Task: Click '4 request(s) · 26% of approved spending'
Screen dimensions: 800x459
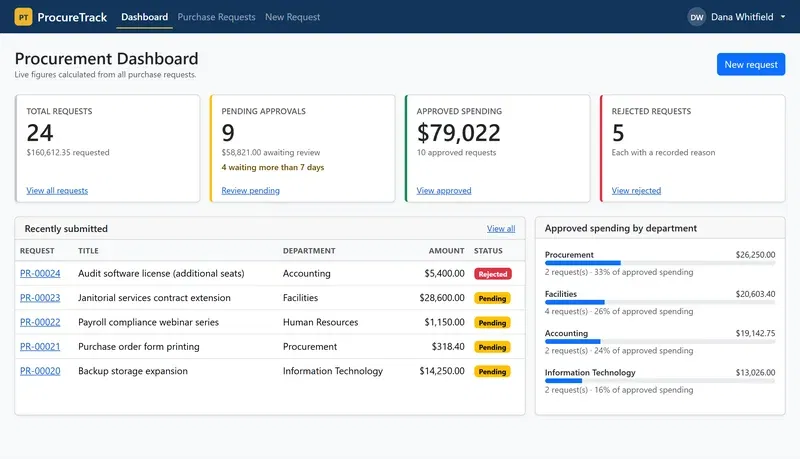Action: [619, 312]
